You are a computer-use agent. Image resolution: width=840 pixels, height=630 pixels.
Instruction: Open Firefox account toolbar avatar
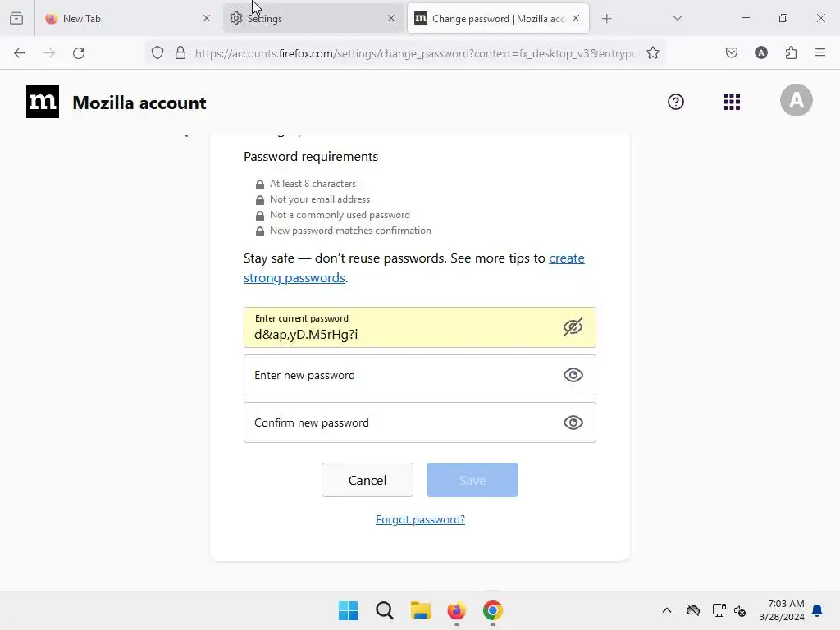click(761, 52)
